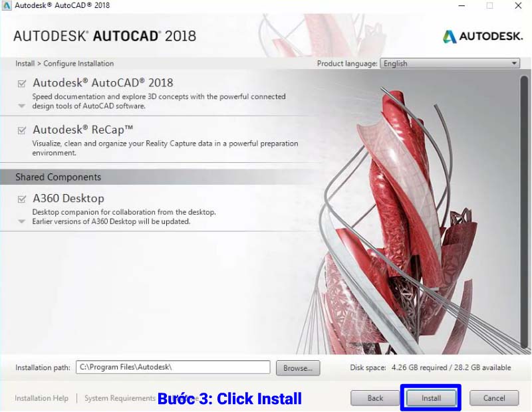532x412 pixels.
Task: Click the Autodesk AutoCAD 2018 product title
Action: (x=103, y=83)
